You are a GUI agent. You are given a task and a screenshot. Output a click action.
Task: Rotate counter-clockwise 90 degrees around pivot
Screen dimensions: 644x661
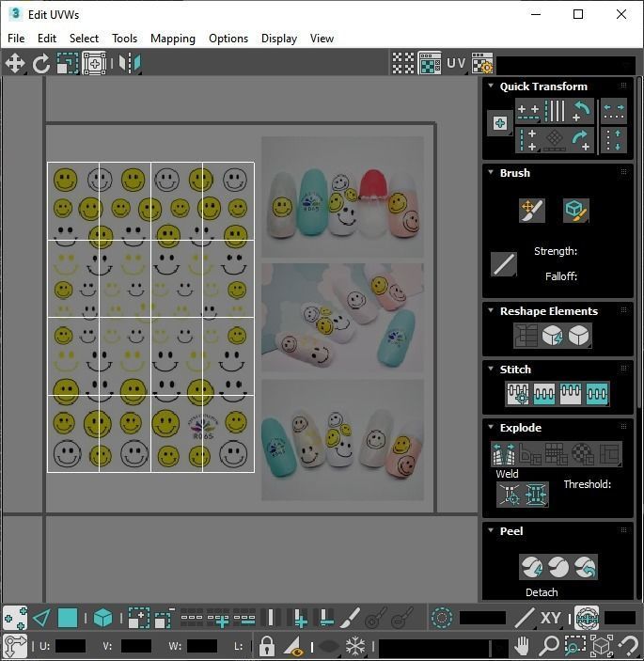point(581,111)
